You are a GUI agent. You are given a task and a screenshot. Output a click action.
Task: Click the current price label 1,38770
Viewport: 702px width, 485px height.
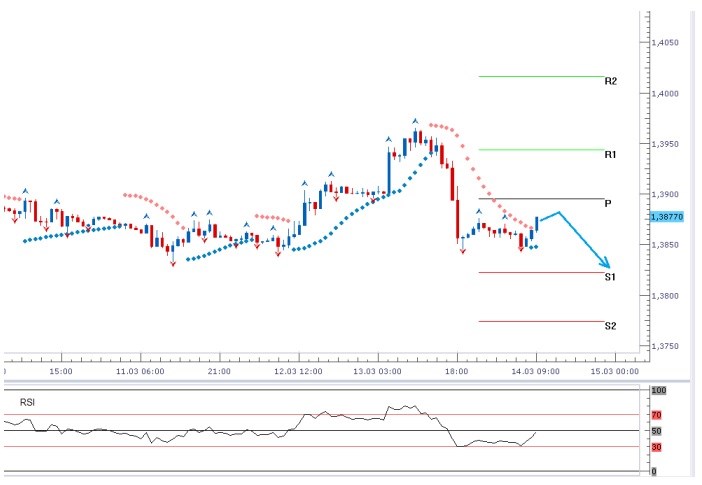[x=667, y=217]
